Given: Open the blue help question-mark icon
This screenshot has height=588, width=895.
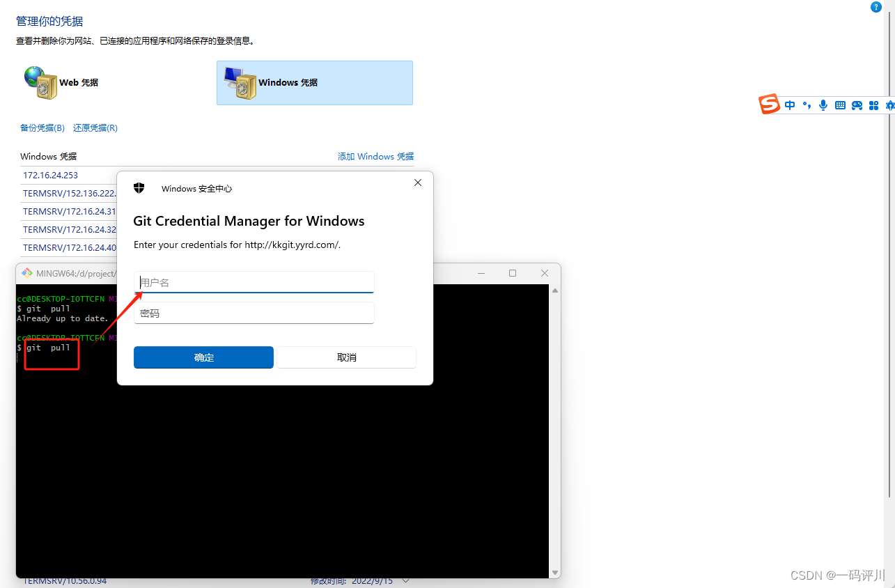Looking at the screenshot, I should point(876,7).
